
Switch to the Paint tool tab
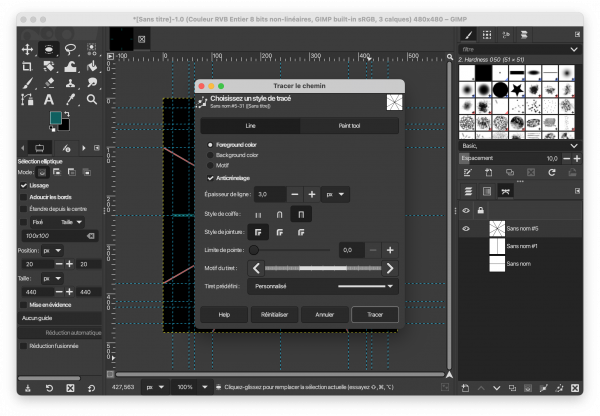(x=349, y=126)
